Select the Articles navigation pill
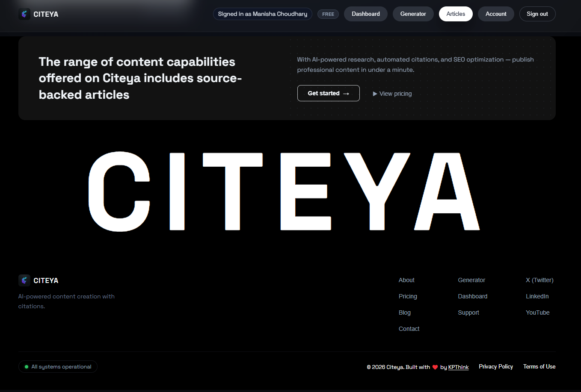Screen dimensions: 581x392 pos(455,14)
